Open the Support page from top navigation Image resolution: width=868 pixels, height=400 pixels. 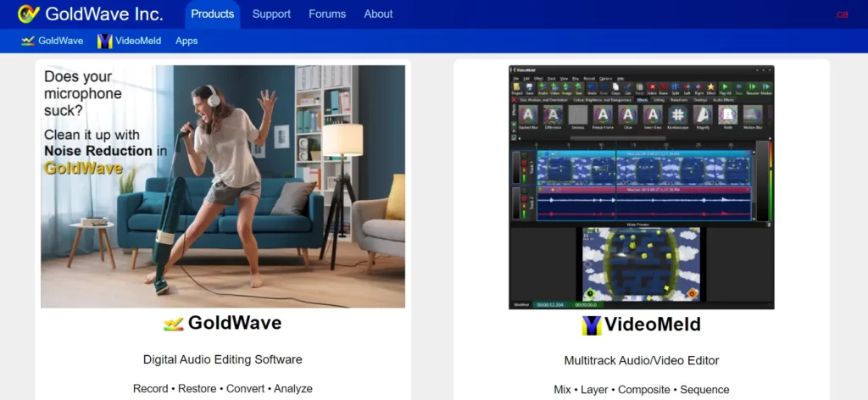[271, 14]
